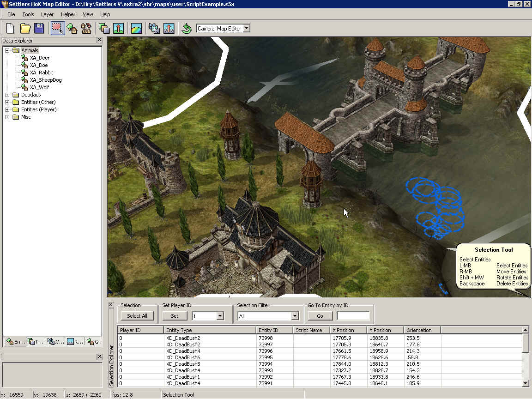Select the Doodads folder label
This screenshot has width=532, height=399.
click(31, 95)
